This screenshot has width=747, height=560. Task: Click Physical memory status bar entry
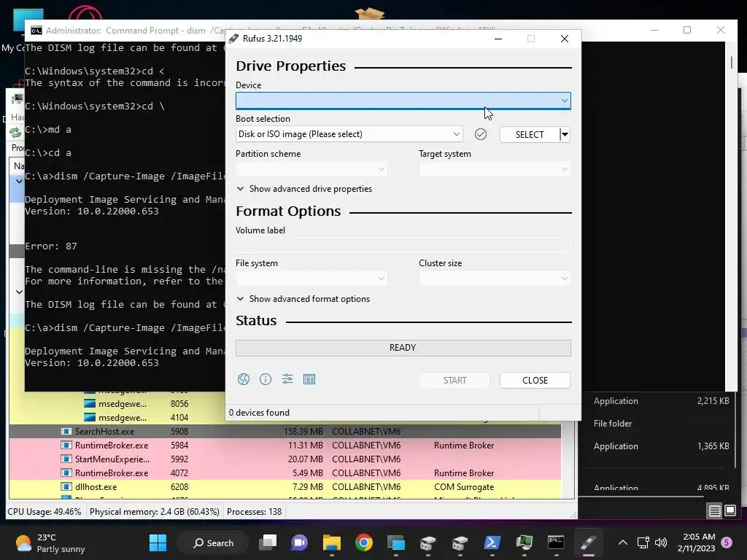(155, 512)
